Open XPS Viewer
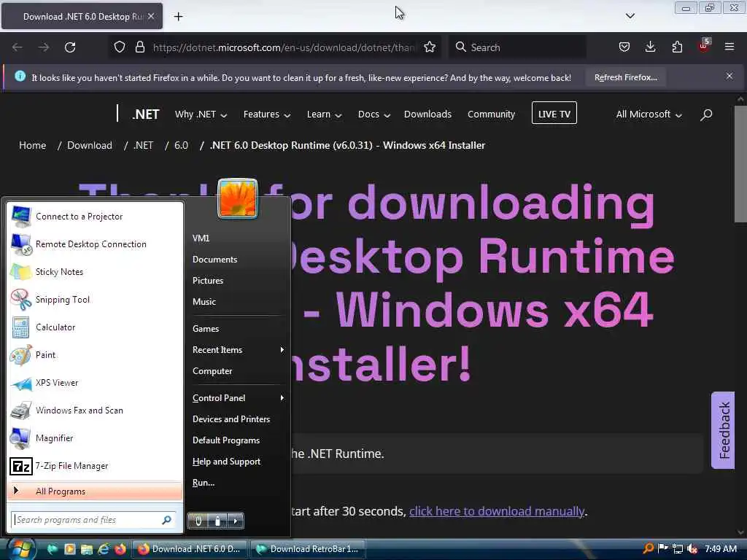Viewport: 747px width, 560px height. click(95, 382)
